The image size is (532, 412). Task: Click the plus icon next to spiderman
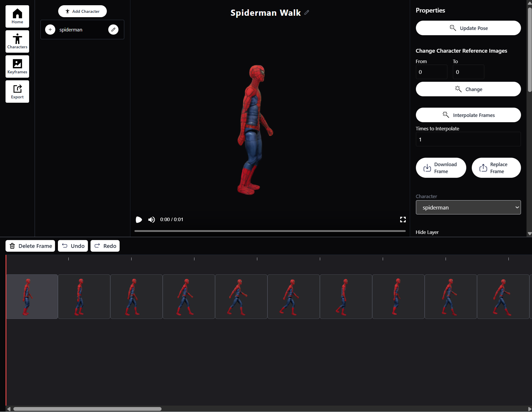pyautogui.click(x=50, y=29)
